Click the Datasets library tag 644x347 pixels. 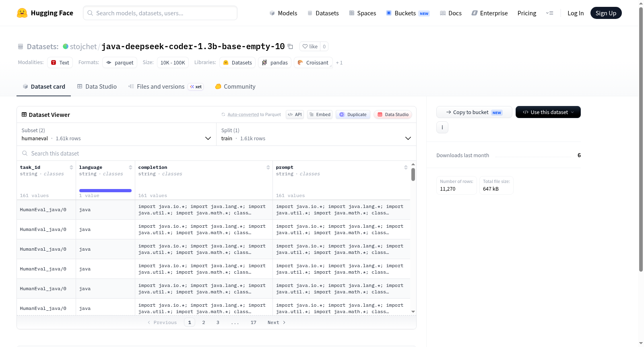click(237, 62)
